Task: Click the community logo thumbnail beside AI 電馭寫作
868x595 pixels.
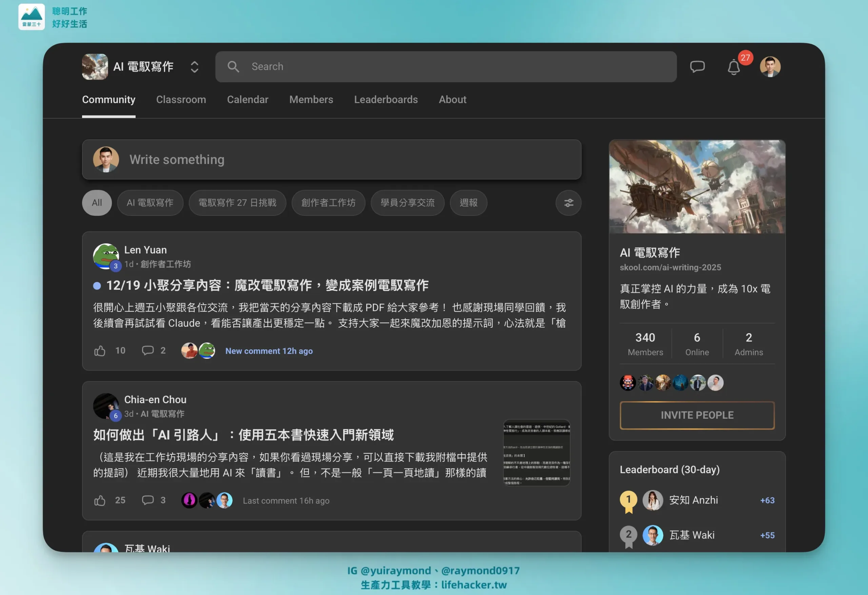Action: click(95, 67)
